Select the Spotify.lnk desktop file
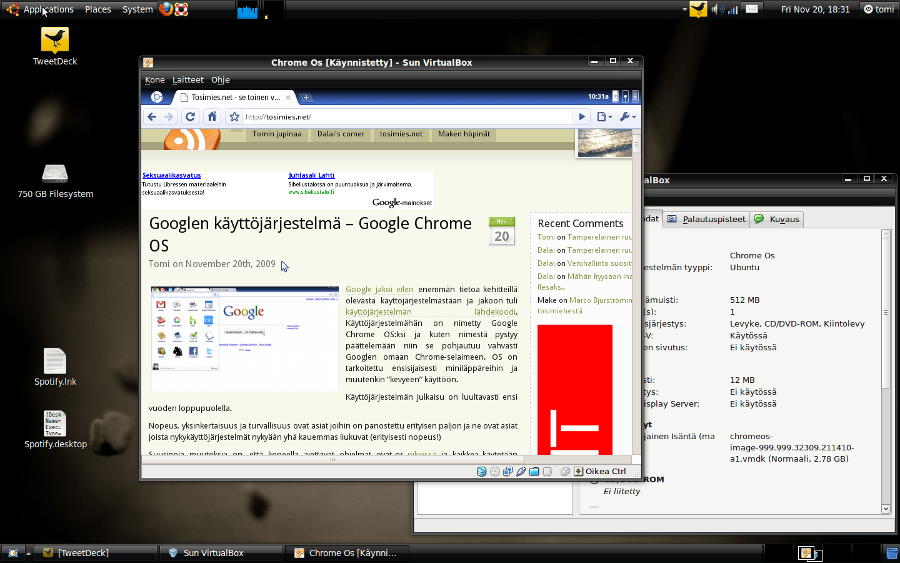 click(55, 367)
